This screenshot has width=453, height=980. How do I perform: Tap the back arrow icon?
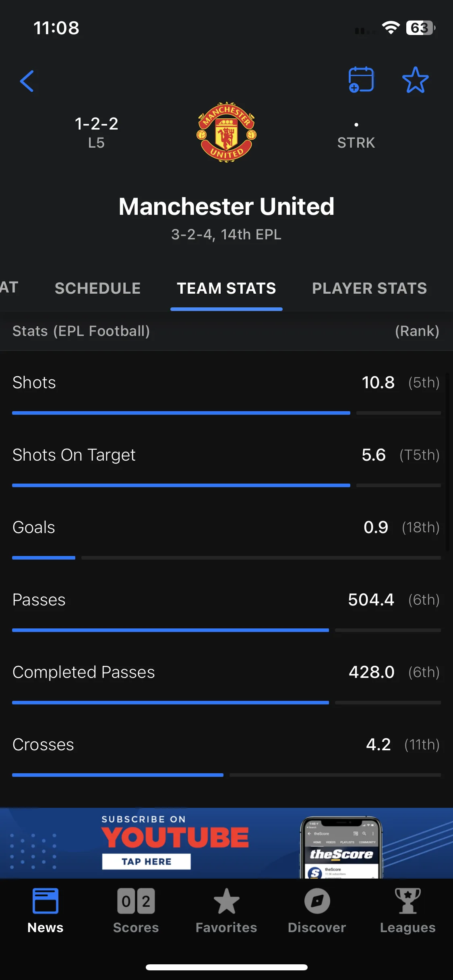click(x=27, y=81)
